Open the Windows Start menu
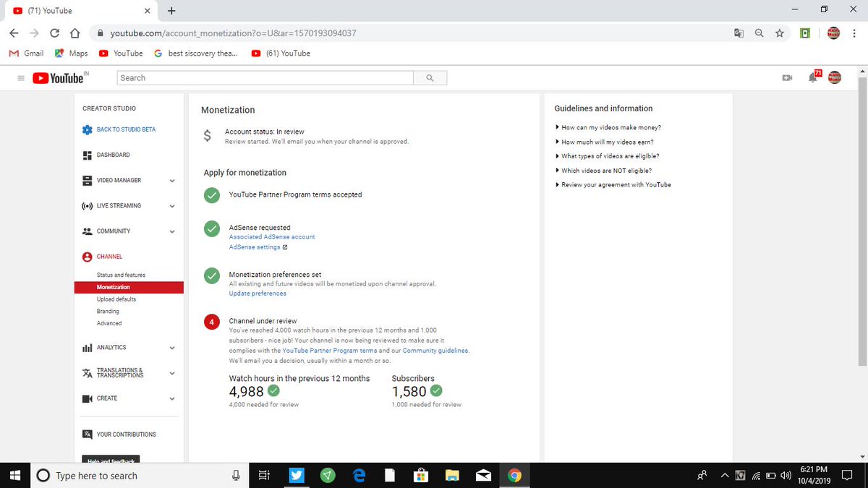 click(14, 475)
